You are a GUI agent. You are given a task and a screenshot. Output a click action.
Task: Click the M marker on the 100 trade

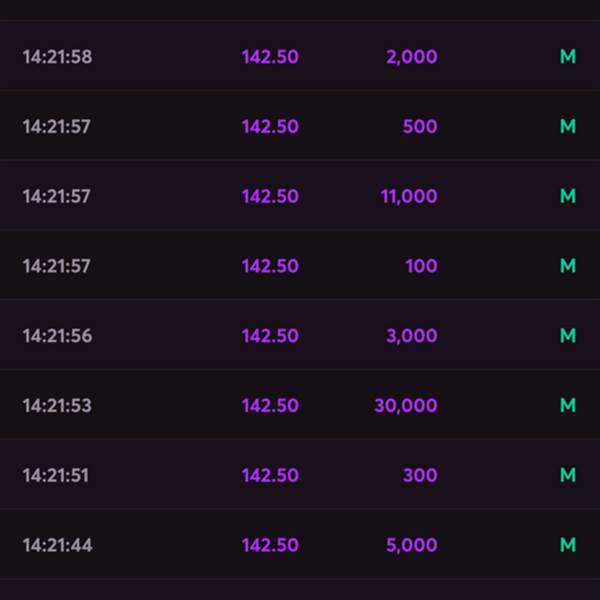(568, 266)
